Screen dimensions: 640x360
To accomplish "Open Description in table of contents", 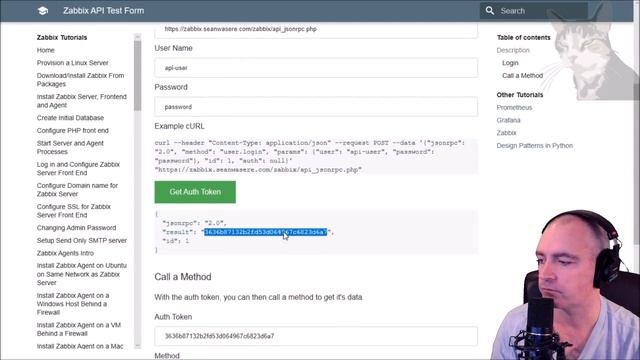I will pyautogui.click(x=513, y=50).
